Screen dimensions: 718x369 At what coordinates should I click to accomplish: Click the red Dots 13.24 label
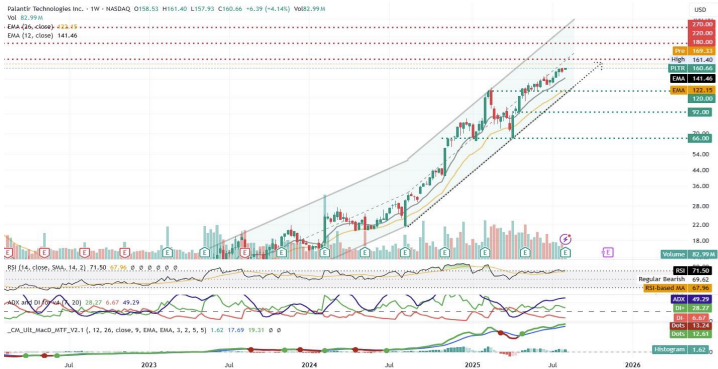click(x=692, y=326)
